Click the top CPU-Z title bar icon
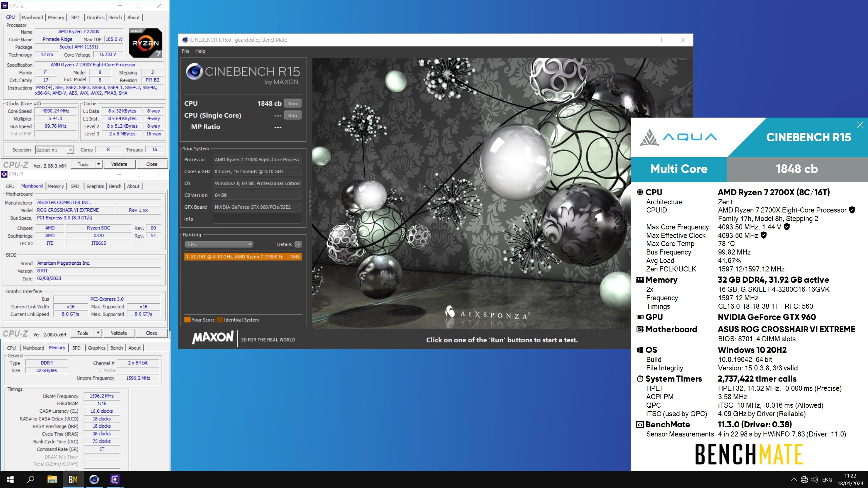 click(x=4, y=5)
